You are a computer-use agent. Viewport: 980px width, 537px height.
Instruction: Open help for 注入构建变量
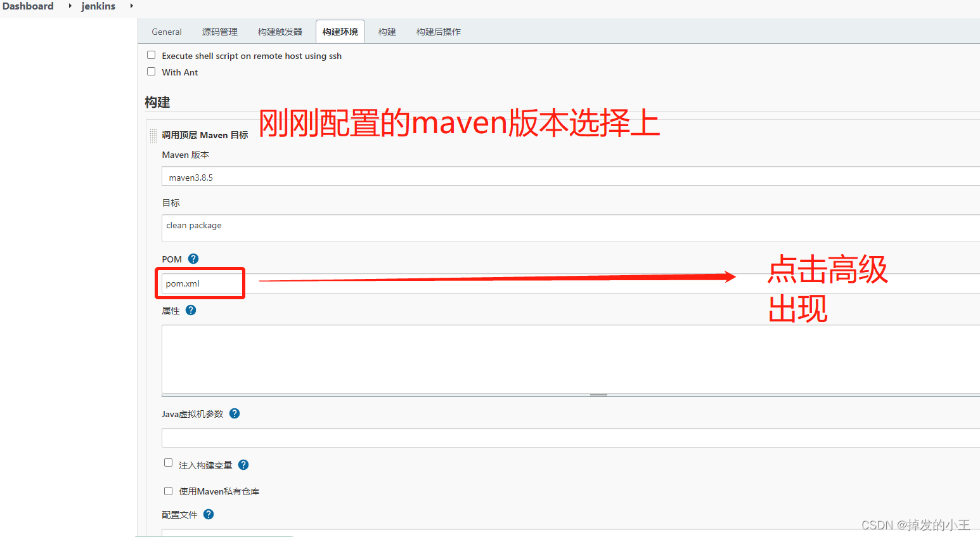pos(243,465)
